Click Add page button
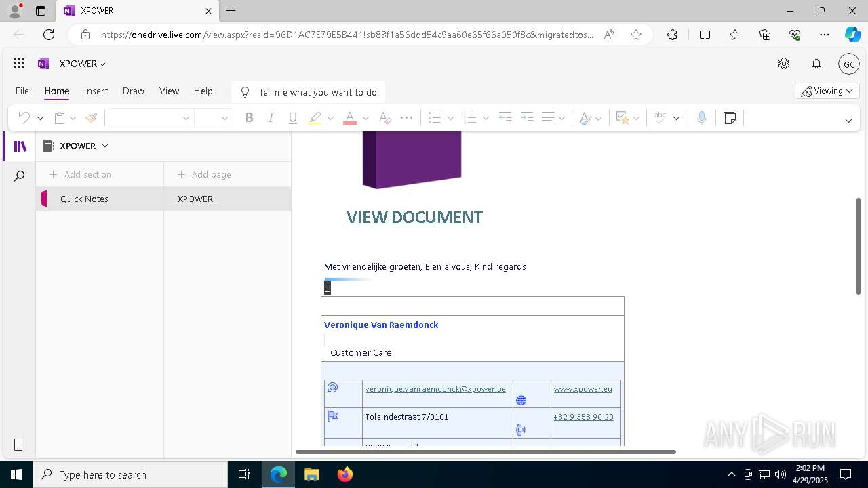Screen dimensions: 868x488 coord(205,174)
